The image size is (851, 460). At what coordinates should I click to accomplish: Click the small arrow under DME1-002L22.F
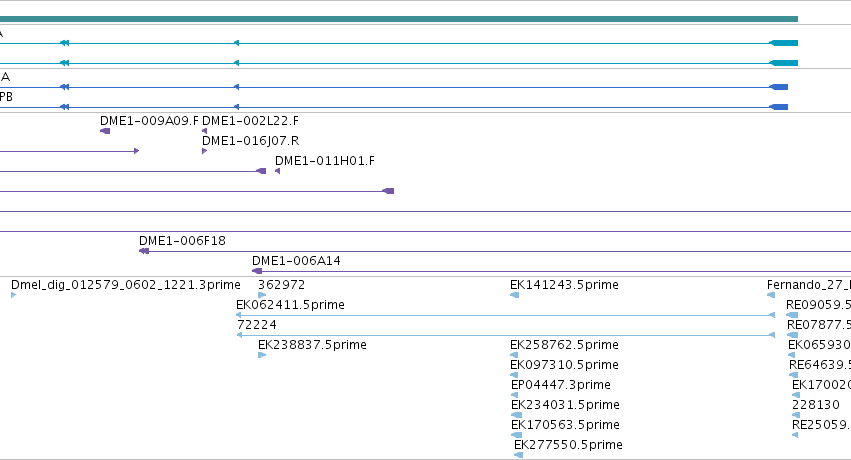205,131
